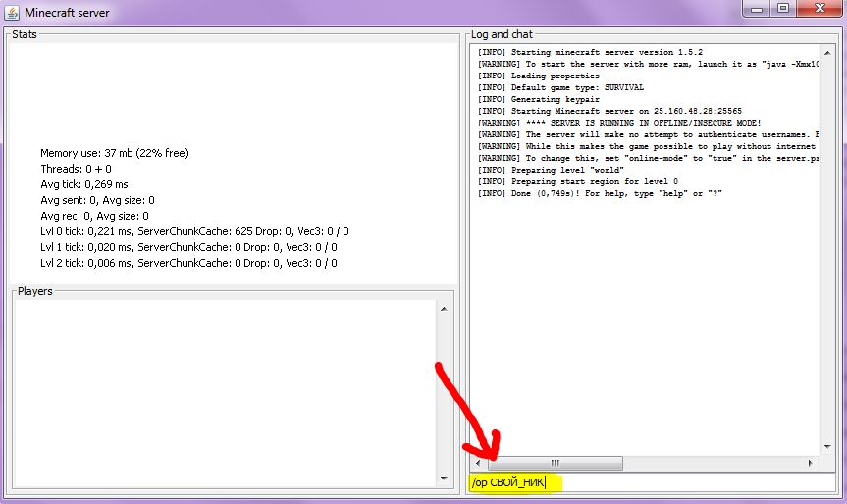Click the 'Loading properties' log line

point(538,76)
